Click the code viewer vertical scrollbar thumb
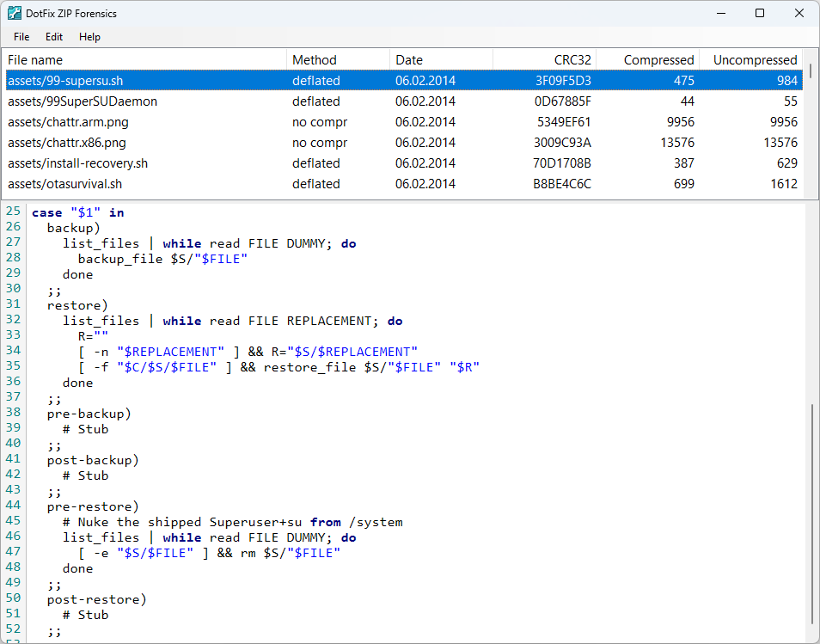This screenshot has height=644, width=820. click(812, 513)
